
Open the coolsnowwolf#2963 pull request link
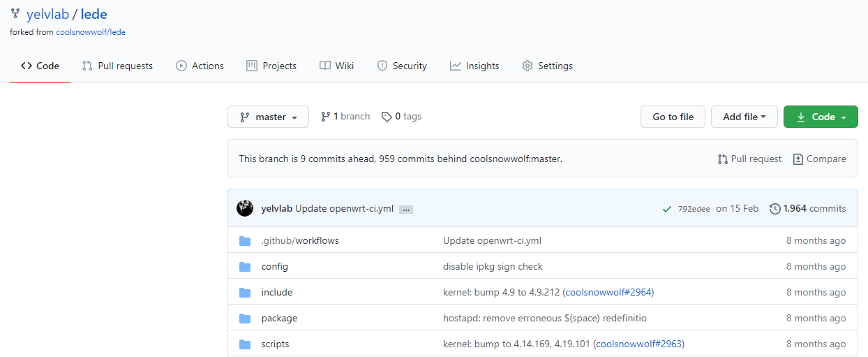click(x=638, y=344)
